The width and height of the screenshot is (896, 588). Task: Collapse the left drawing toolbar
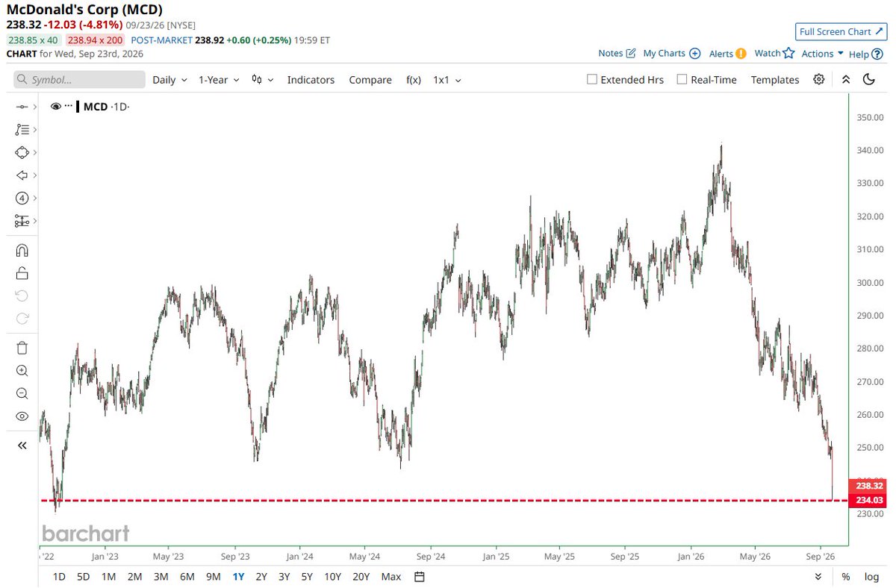[x=22, y=445]
